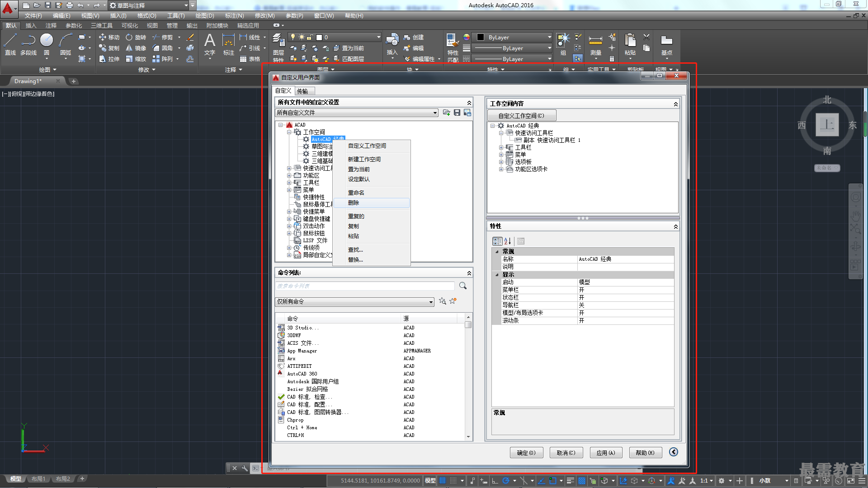The image size is (868, 488).
Task: Click the 自定义工作空间(C) button
Action: pos(521,116)
